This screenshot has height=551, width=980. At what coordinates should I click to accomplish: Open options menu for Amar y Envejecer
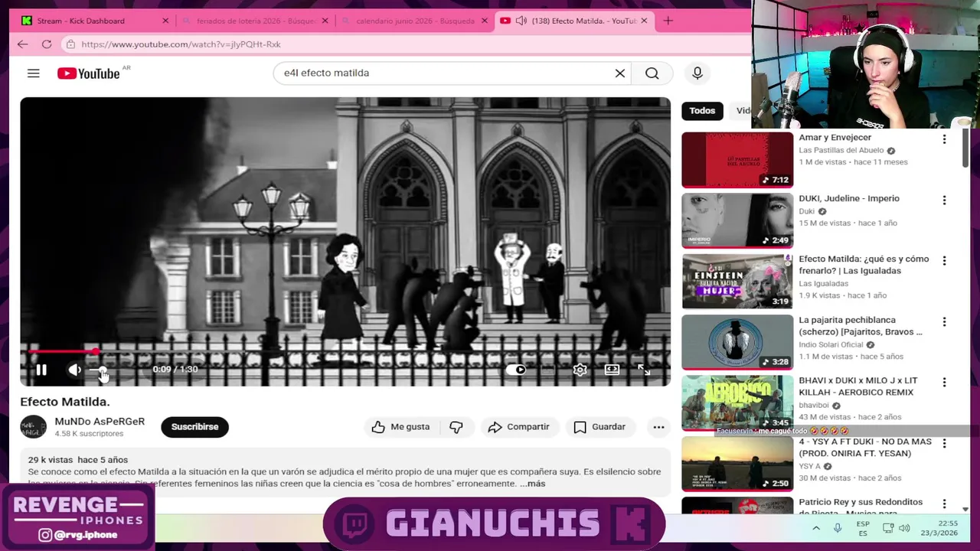[x=944, y=139]
